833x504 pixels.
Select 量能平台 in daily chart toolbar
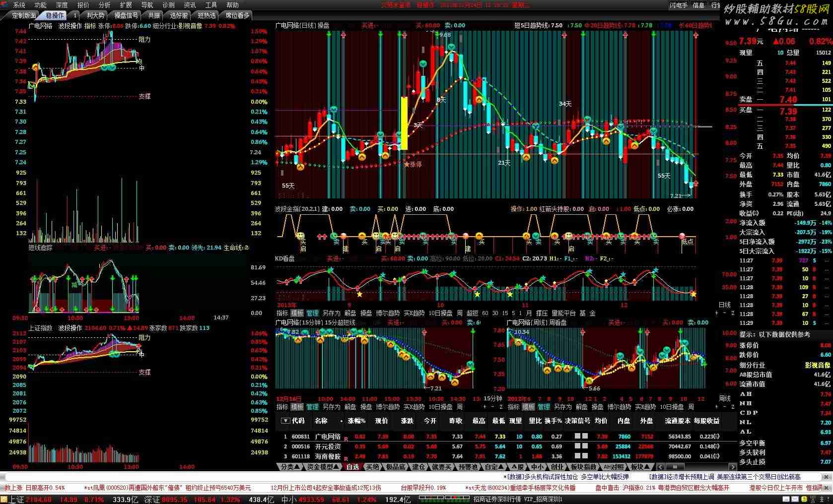[563, 313]
